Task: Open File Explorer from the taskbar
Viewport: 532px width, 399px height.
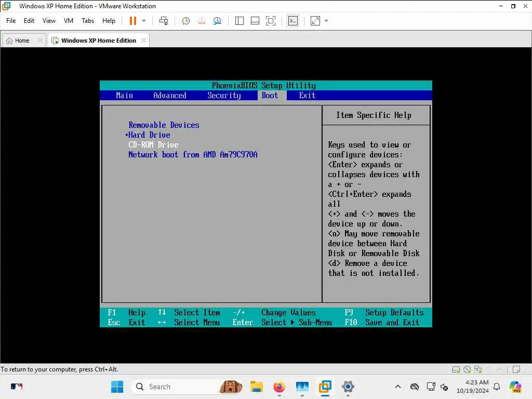Action: point(257,387)
